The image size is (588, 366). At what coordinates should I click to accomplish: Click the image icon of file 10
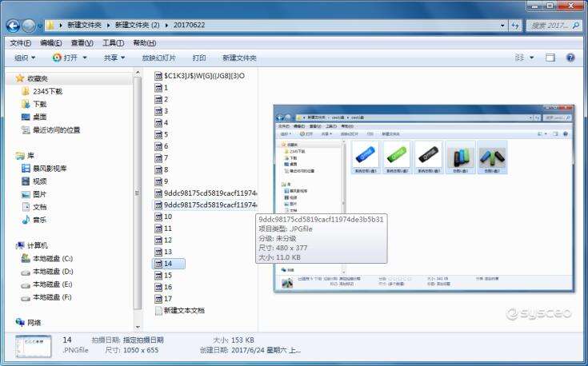click(158, 217)
